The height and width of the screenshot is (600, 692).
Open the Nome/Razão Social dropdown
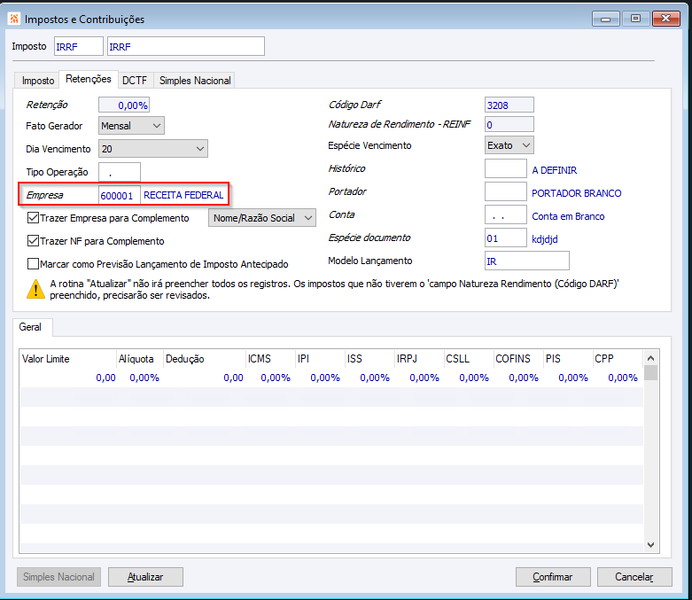tap(262, 218)
